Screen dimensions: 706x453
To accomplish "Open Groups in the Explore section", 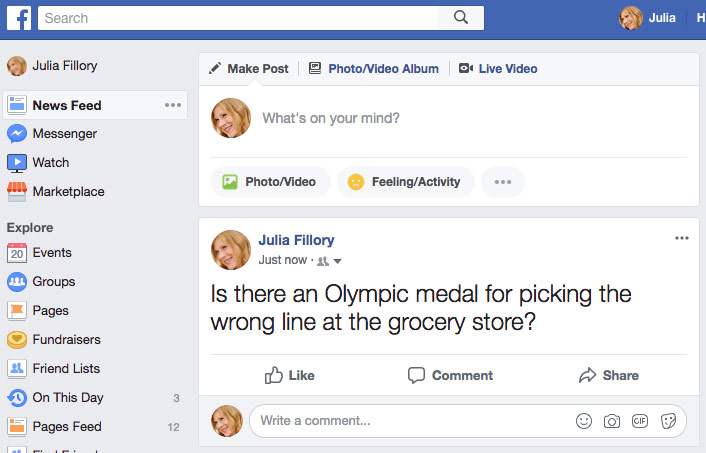I will pos(53,282).
